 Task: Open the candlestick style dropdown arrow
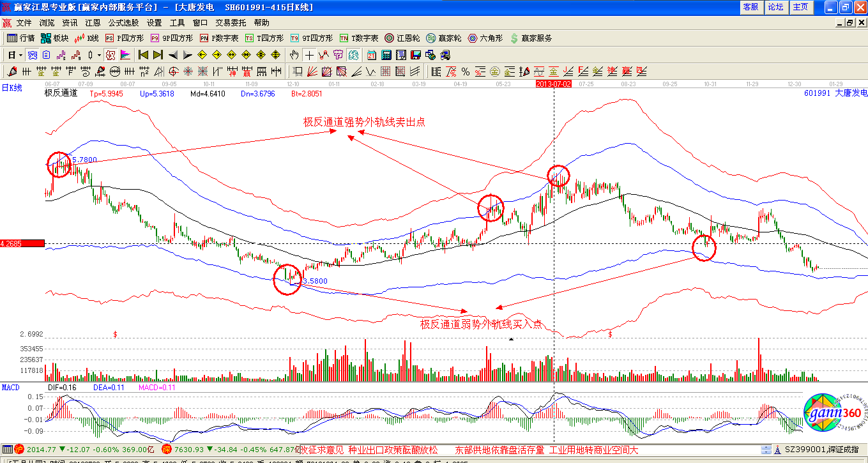coord(99,55)
